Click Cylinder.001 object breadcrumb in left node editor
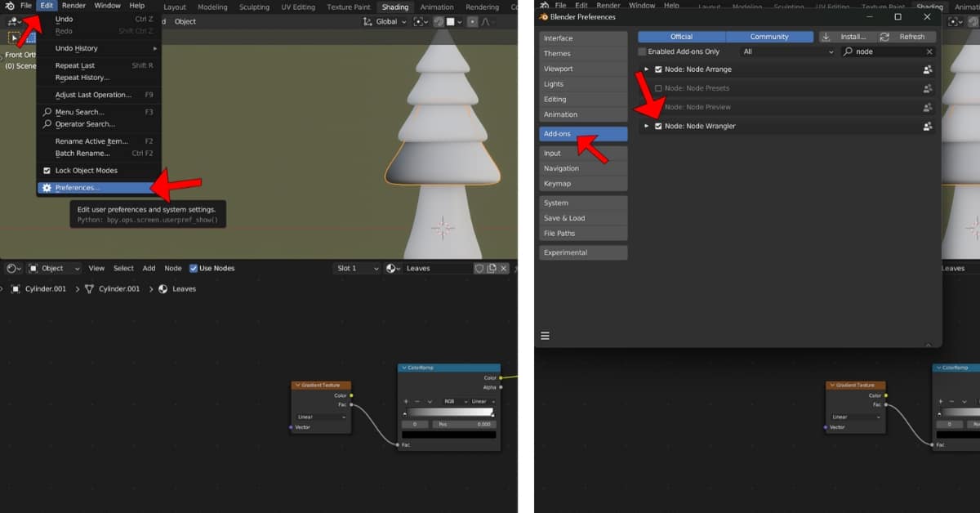This screenshot has height=513, width=980. [38, 288]
